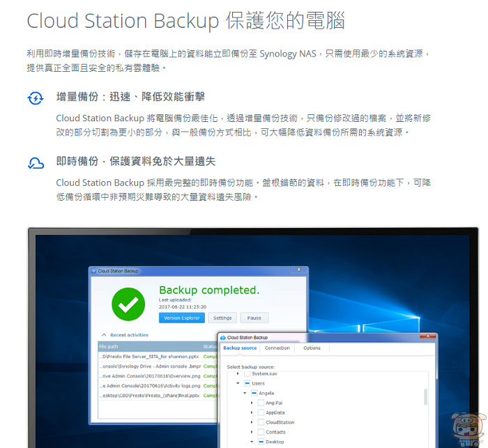
Task: Expand the CloudStation tree node
Action: 252,422
